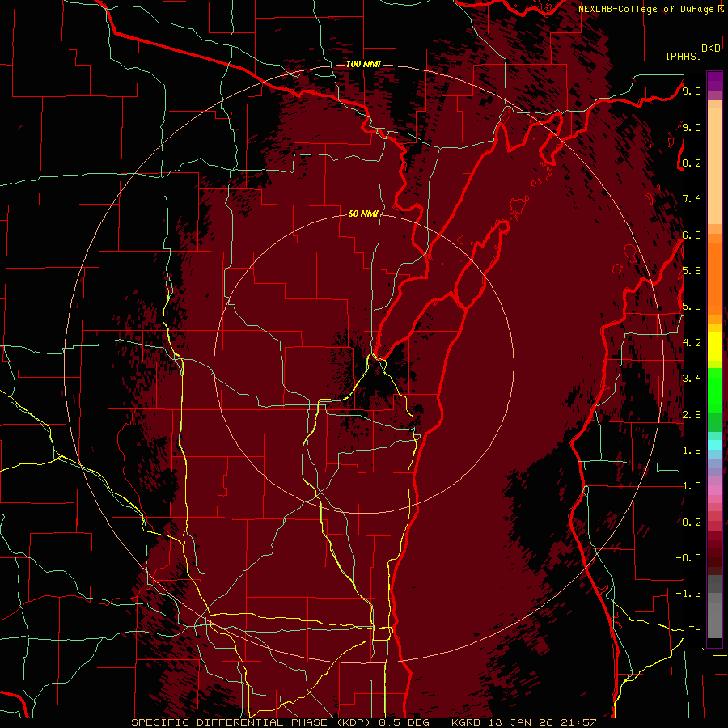
Task: Click the 2.6 value on the color scale
Action: pyautogui.click(x=692, y=415)
